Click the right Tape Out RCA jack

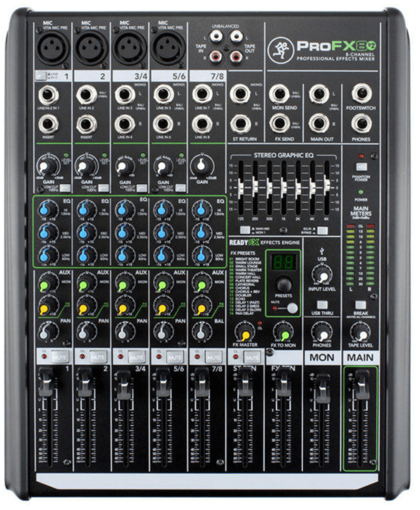[x=236, y=57]
